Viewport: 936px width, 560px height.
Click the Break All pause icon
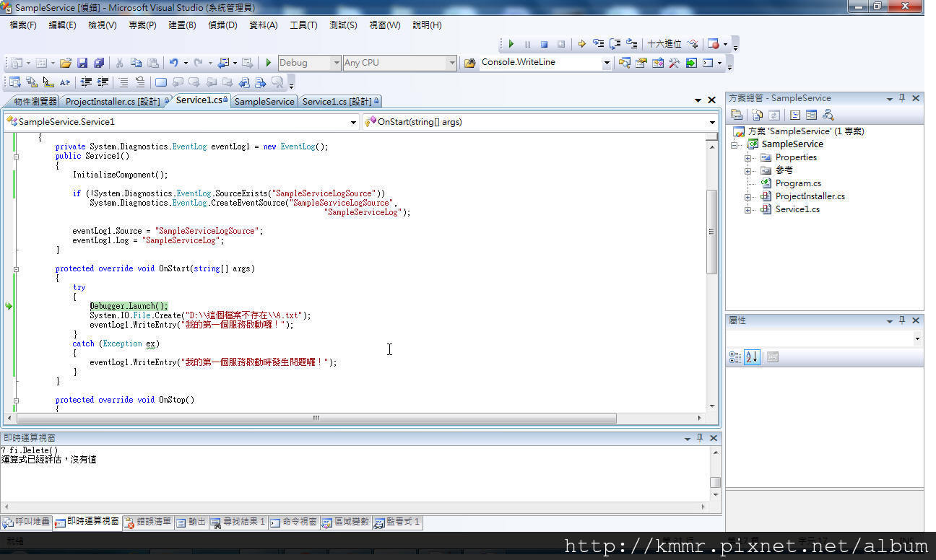528,44
